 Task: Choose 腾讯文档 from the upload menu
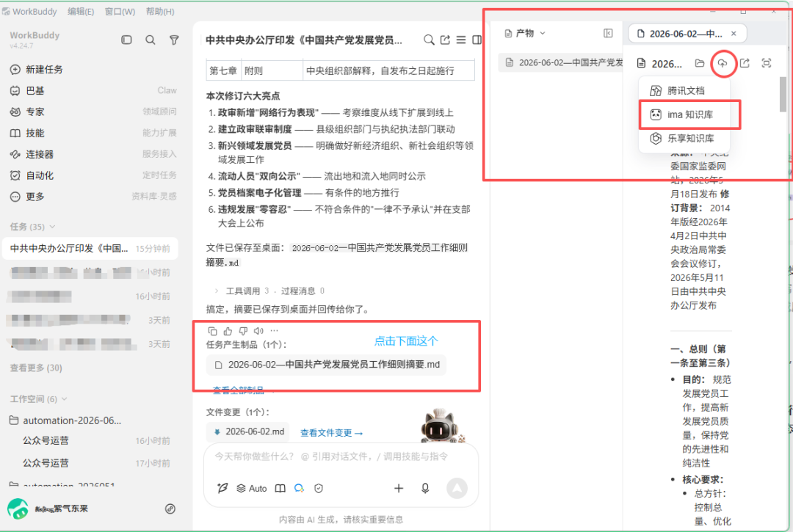(x=685, y=90)
